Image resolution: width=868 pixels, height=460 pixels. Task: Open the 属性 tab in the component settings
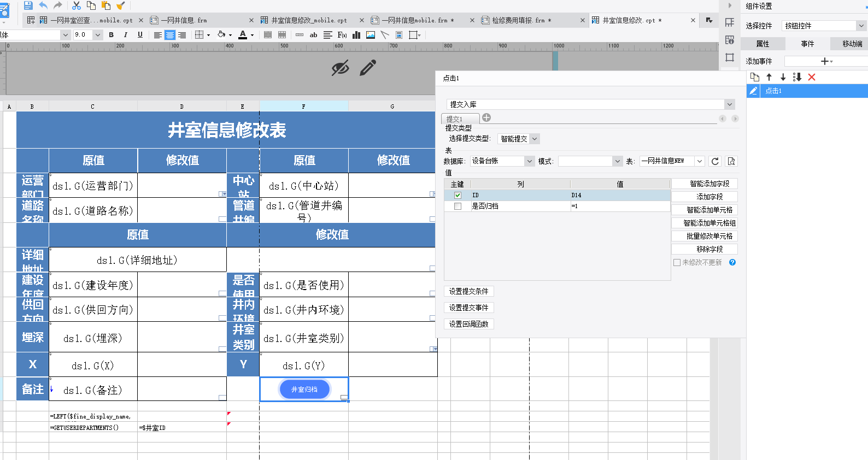(x=763, y=44)
